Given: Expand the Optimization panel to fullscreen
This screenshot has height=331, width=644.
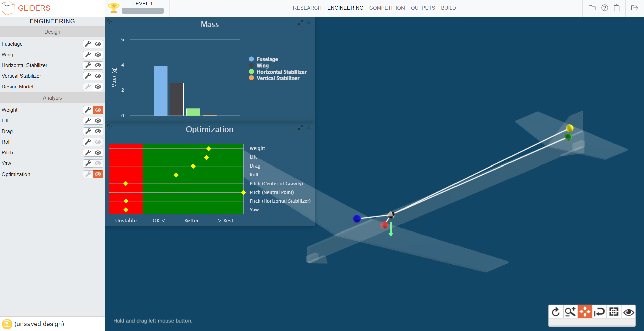Looking at the screenshot, I should (x=300, y=128).
